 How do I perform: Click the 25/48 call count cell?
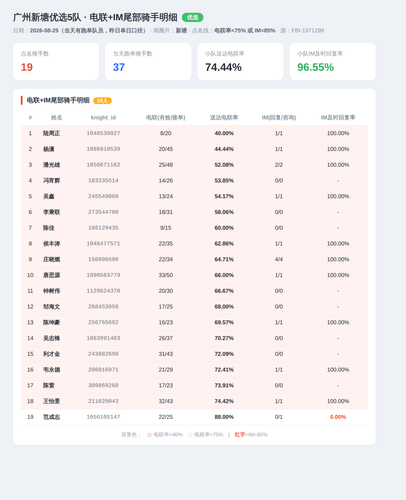pyautogui.click(x=166, y=165)
